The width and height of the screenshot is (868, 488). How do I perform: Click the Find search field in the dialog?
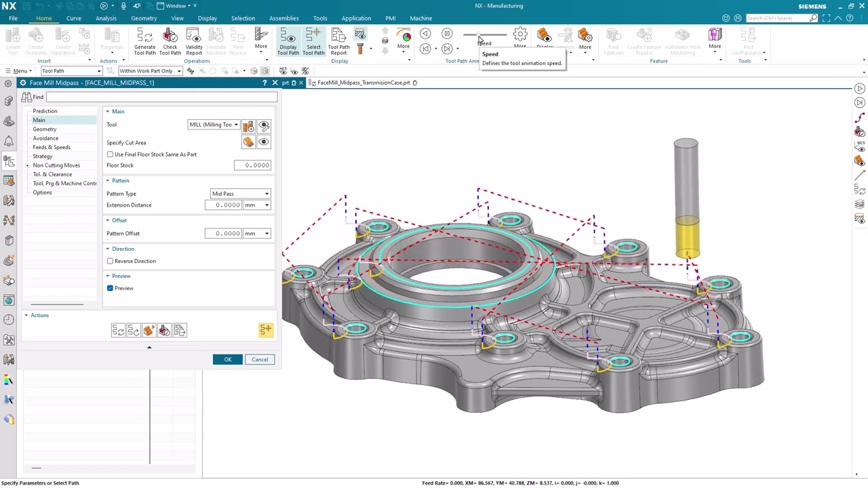(x=161, y=97)
